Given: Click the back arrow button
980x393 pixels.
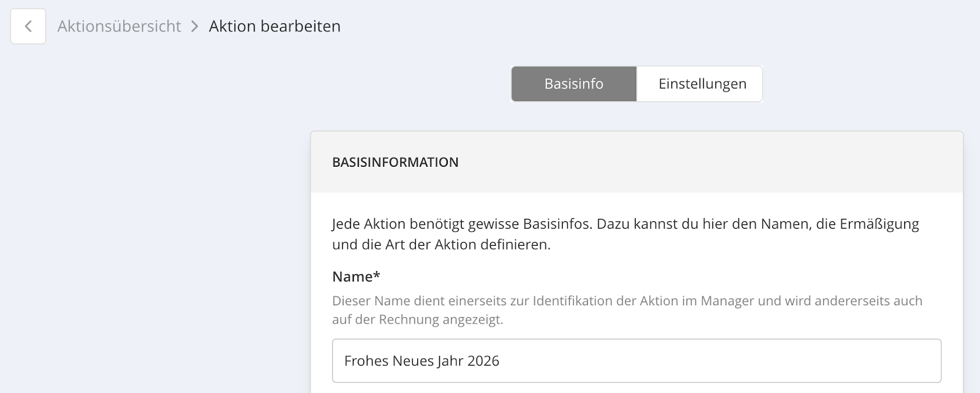Looking at the screenshot, I should point(28,26).
